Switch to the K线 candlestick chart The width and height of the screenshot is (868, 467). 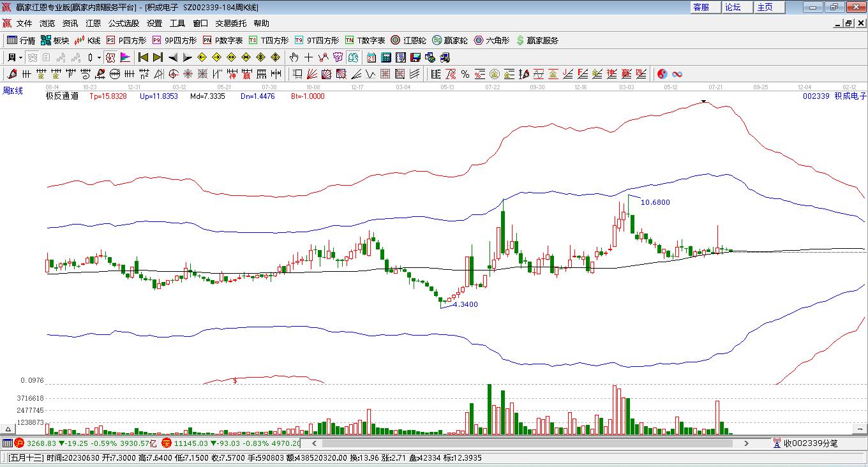[x=87, y=40]
